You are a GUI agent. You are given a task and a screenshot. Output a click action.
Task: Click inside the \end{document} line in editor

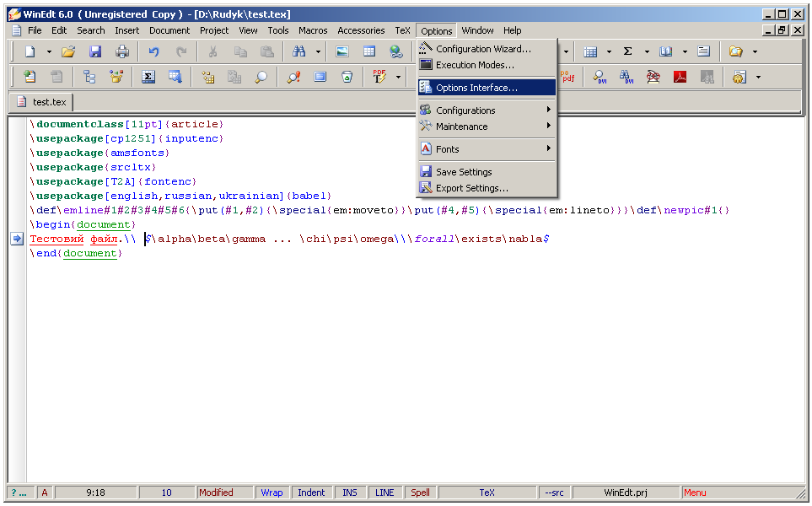76,254
